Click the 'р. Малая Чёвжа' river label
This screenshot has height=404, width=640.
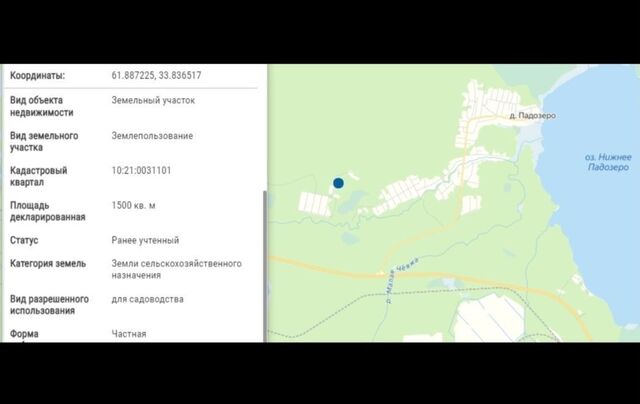pos(402,281)
